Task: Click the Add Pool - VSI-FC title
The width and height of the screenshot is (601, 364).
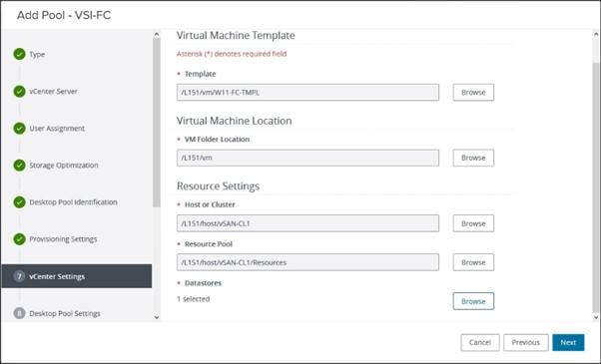Action: point(64,15)
